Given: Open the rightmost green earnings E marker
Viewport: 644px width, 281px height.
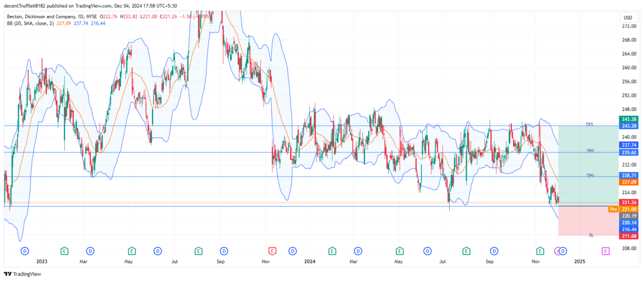Looking at the screenshot, I should [539, 251].
